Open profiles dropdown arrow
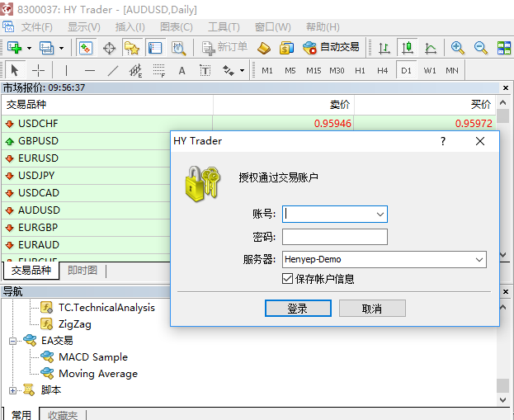Screen dimensions: 514x420 [x=61, y=48]
